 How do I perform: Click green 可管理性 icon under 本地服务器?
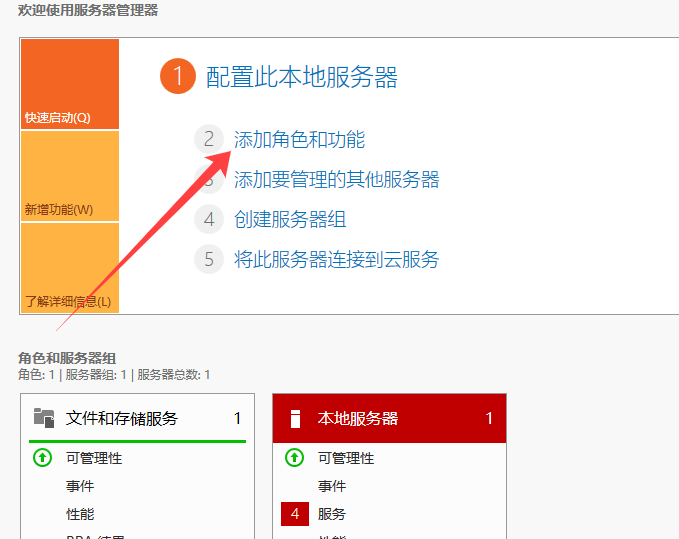[294, 458]
